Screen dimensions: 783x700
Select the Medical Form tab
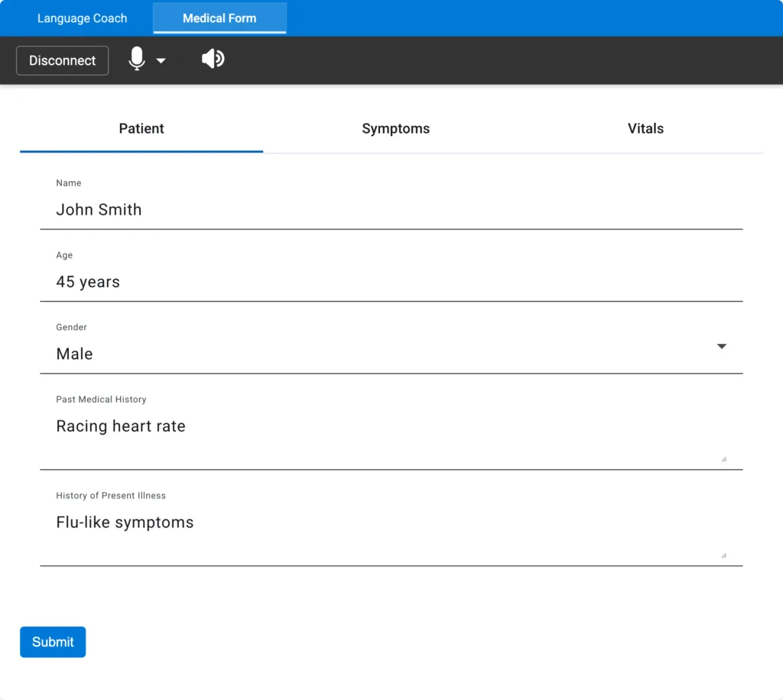[219, 18]
